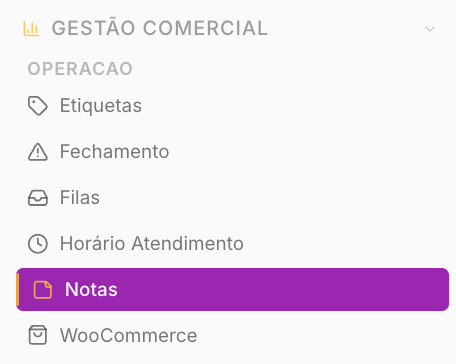456x364 pixels.
Task: Click the empty purple area of Notas row
Action: coord(283,289)
